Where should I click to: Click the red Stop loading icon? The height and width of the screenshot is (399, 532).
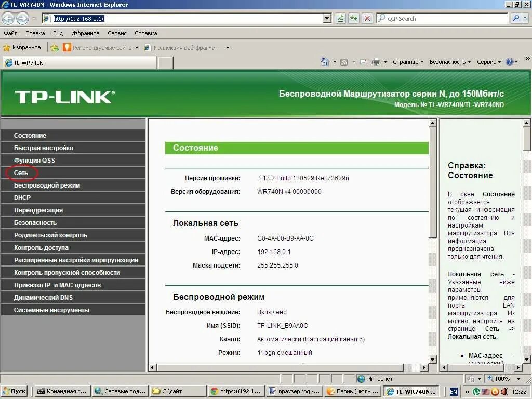[x=367, y=18]
